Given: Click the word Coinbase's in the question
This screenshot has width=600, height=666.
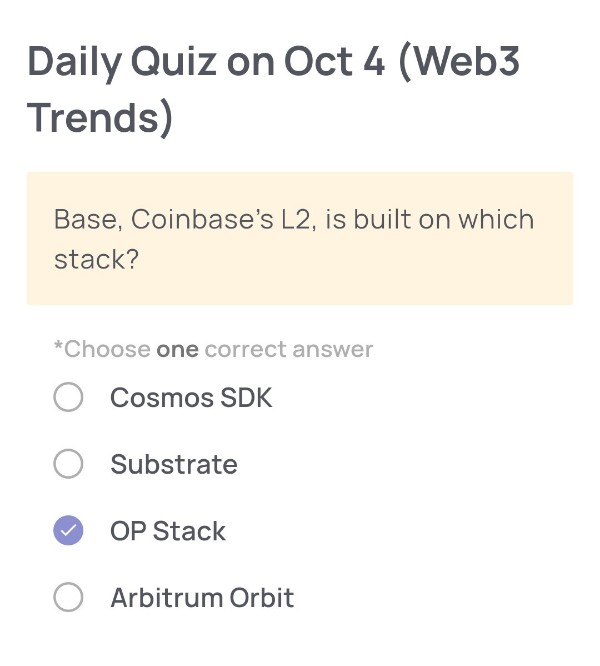Looking at the screenshot, I should pyautogui.click(x=202, y=219).
